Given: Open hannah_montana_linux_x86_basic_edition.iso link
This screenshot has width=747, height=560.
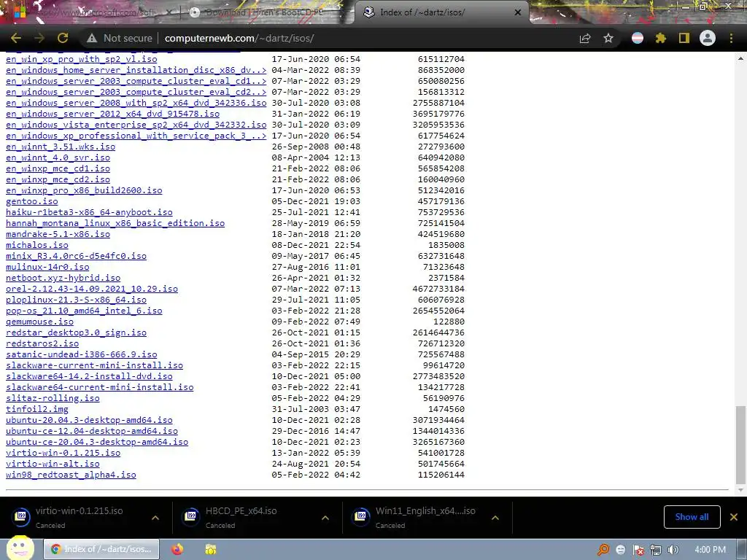Looking at the screenshot, I should coord(115,223).
